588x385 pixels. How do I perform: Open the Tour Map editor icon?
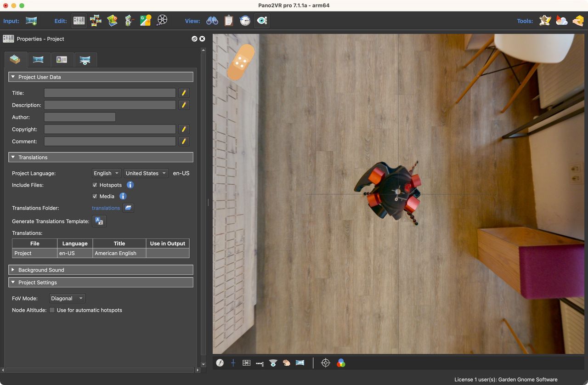tap(113, 21)
